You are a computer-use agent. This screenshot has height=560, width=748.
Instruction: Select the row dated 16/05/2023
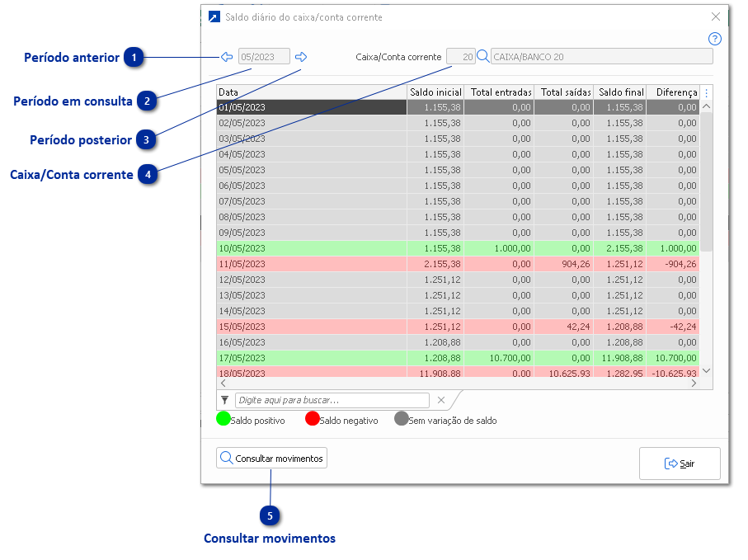(458, 342)
